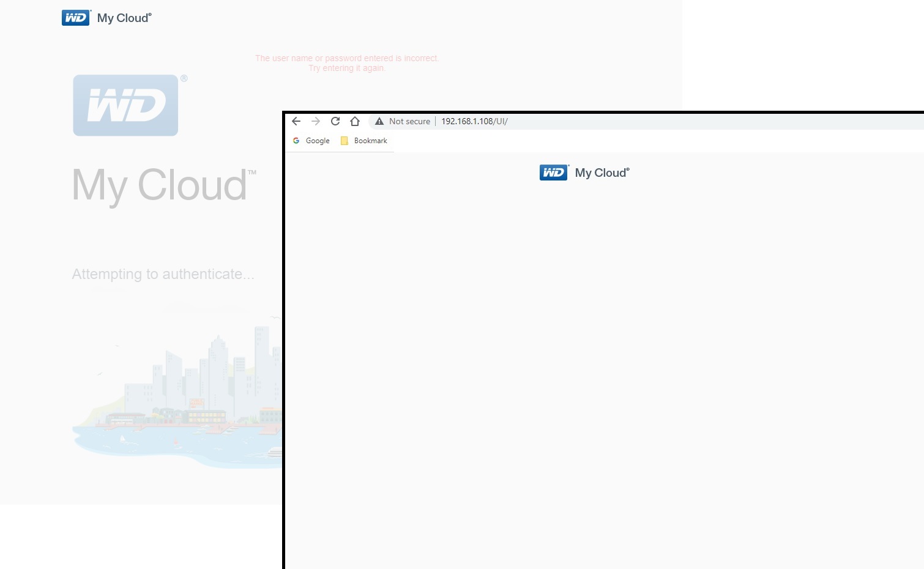Click the incorrect user name or password message

pyautogui.click(x=347, y=63)
